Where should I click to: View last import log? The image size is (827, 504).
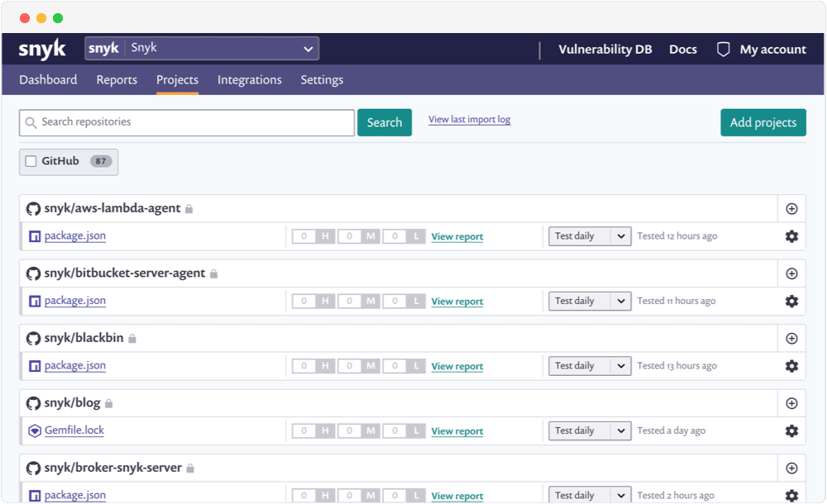470,119
